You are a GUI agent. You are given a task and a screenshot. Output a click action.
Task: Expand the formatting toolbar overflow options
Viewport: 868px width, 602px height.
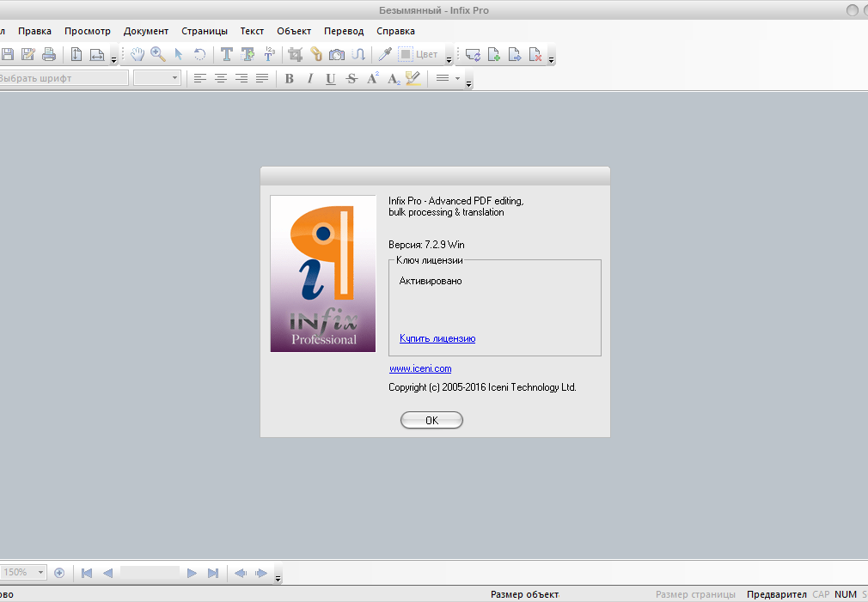coord(469,83)
